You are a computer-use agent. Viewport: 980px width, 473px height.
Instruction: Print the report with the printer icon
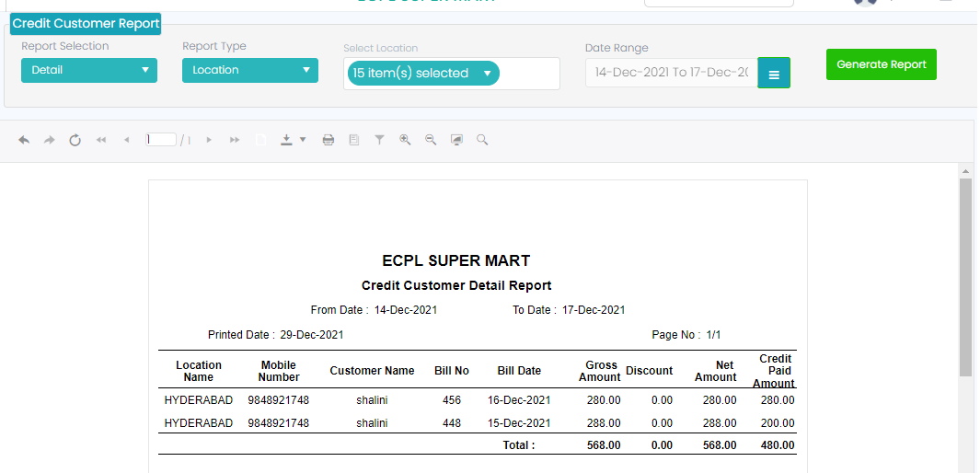click(329, 140)
